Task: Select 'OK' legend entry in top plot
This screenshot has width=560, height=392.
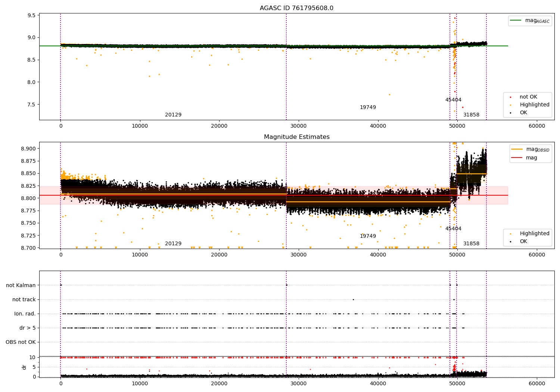Action: 523,113
